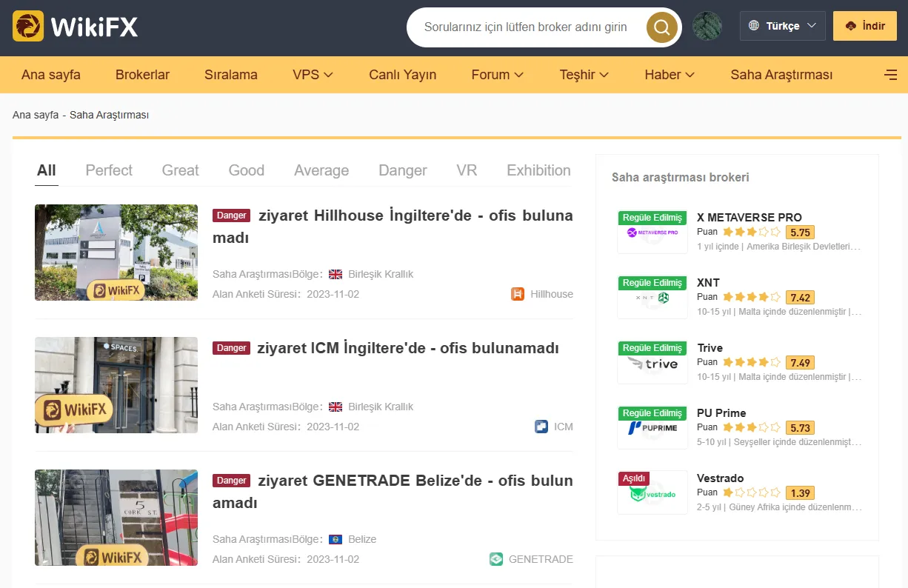Select the VR tab
This screenshot has width=908, height=588.
[x=467, y=170]
